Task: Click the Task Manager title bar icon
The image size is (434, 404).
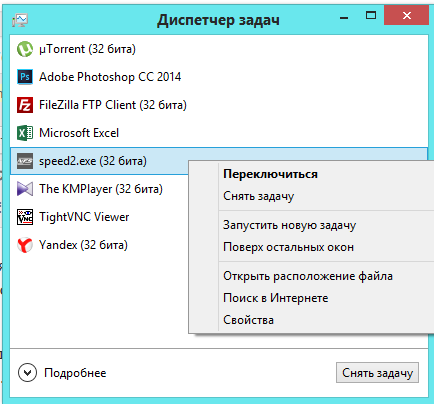Action: pos(20,21)
